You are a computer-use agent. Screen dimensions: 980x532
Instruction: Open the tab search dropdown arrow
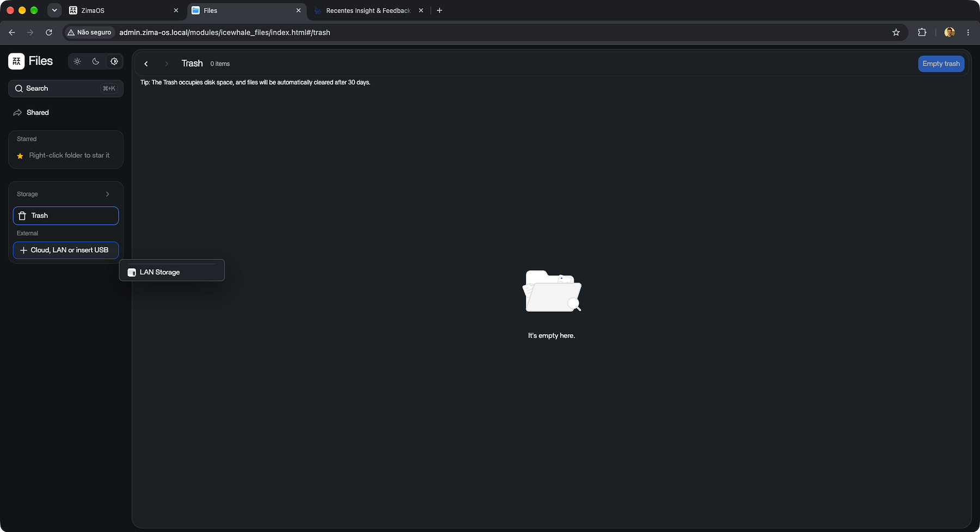click(x=54, y=10)
